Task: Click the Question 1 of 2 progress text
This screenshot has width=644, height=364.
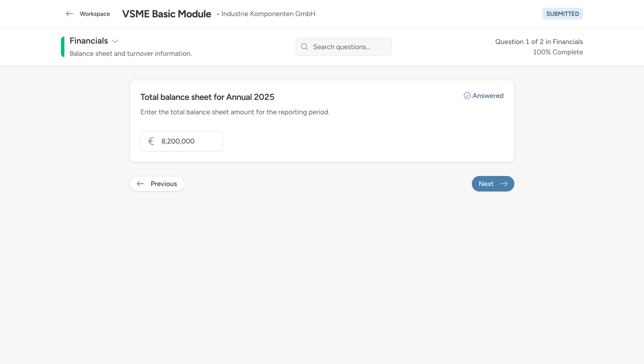Action: pyautogui.click(x=539, y=42)
